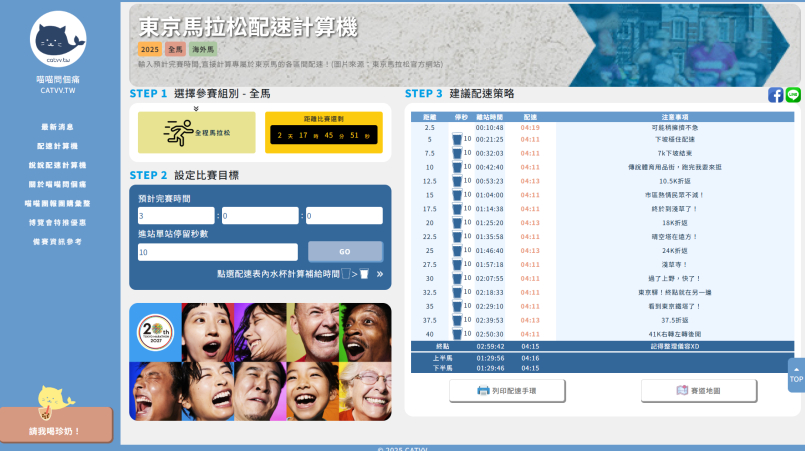Click the 請我喝珍奶 donation button
The height and width of the screenshot is (451, 805).
pyautogui.click(x=55, y=430)
